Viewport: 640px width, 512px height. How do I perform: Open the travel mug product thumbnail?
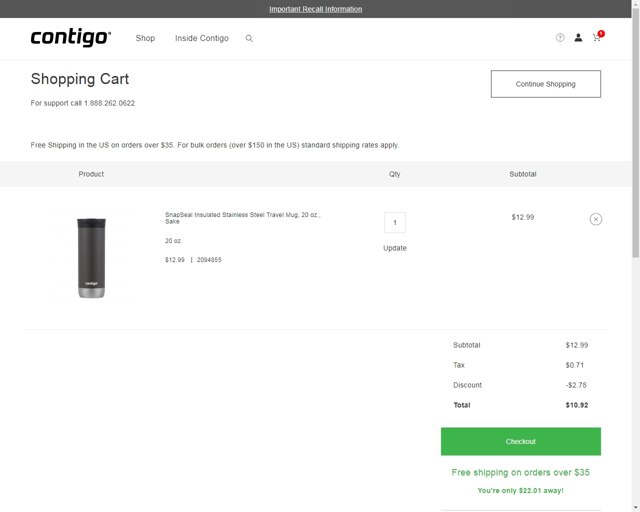pos(91,258)
